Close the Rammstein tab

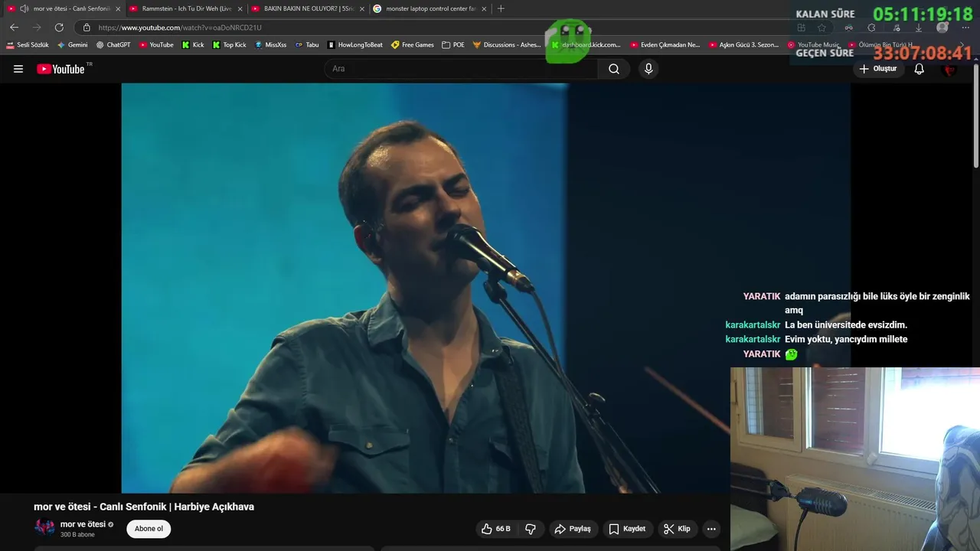240,8
